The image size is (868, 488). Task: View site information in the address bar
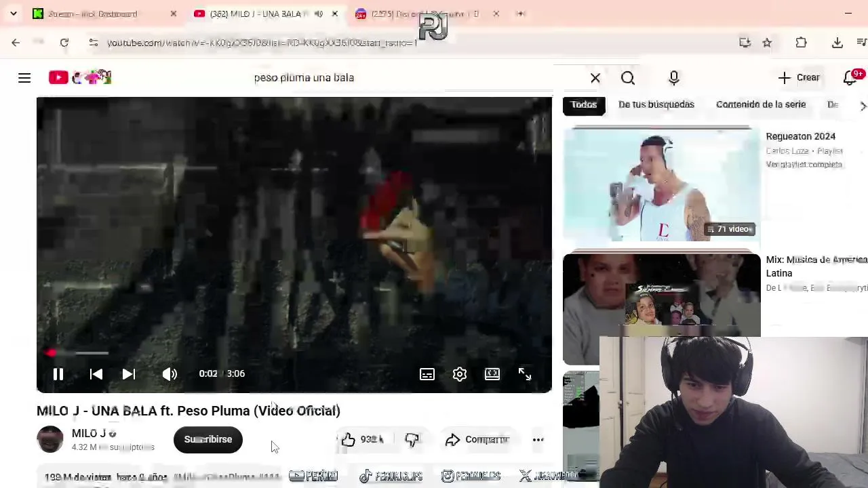(x=94, y=43)
